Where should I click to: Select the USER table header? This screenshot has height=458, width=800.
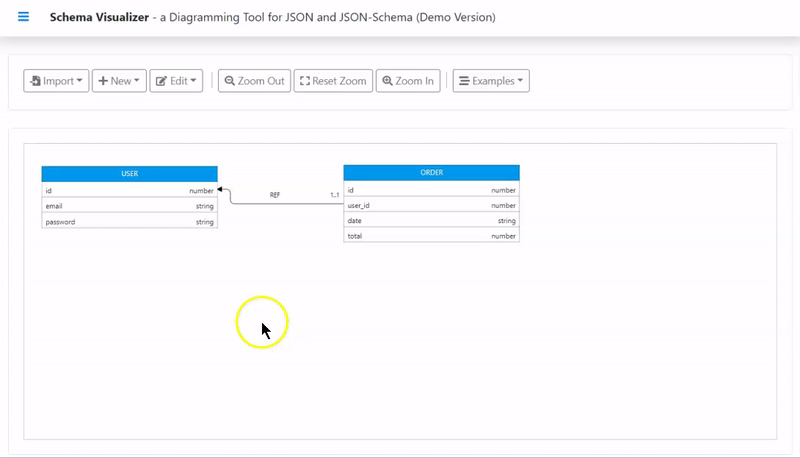click(130, 173)
